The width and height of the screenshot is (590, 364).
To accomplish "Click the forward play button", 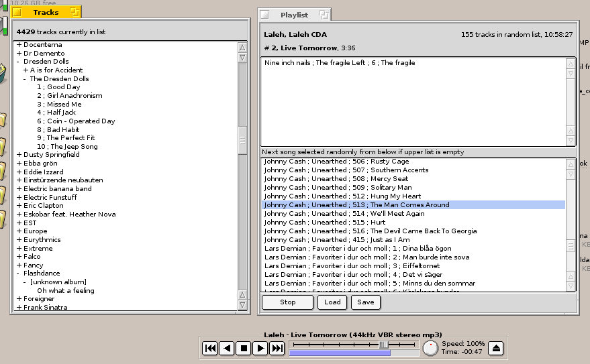I will click(x=260, y=348).
